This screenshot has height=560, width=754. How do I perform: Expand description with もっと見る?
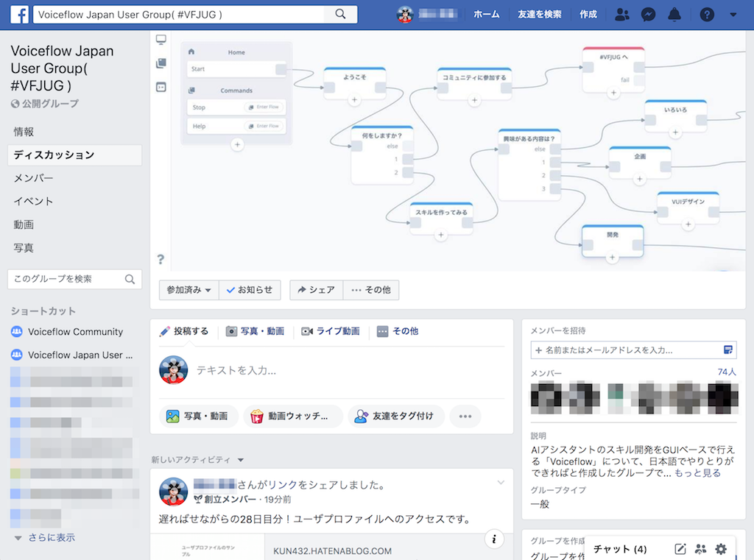click(698, 473)
